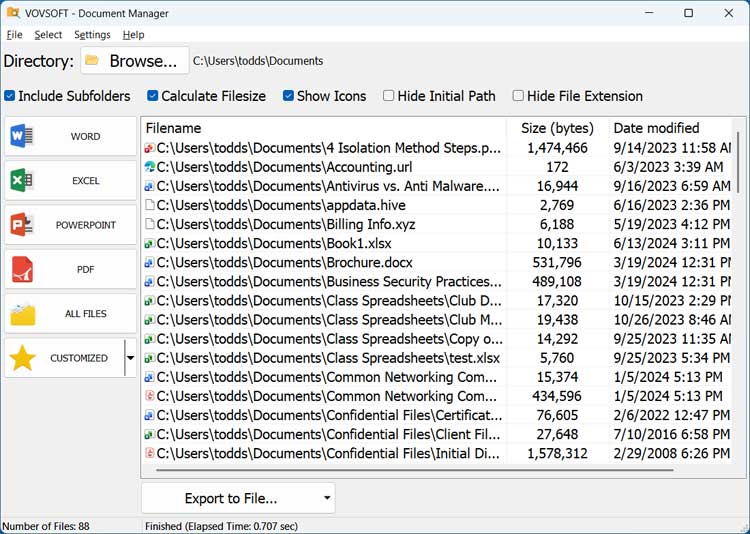Sort by Size (bytes) column header
Image resolution: width=750 pixels, height=534 pixels.
(557, 128)
